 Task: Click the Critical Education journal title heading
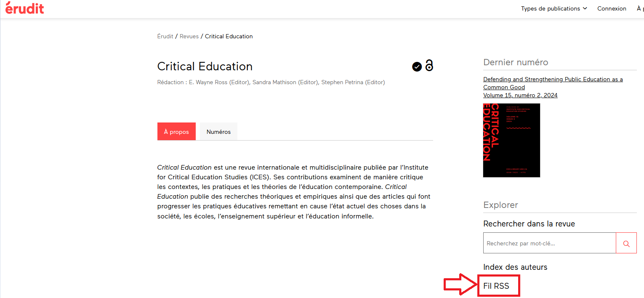coord(205,67)
